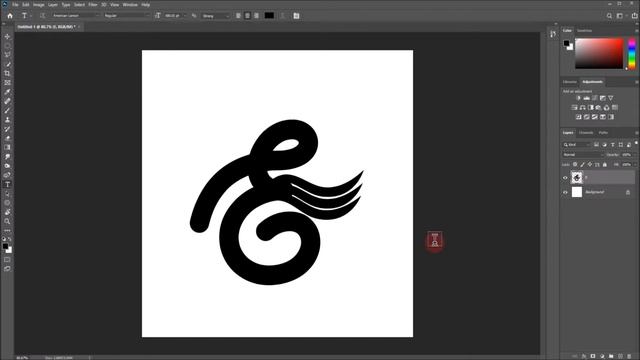Left align text
The height and width of the screenshot is (360, 640).
(238, 16)
